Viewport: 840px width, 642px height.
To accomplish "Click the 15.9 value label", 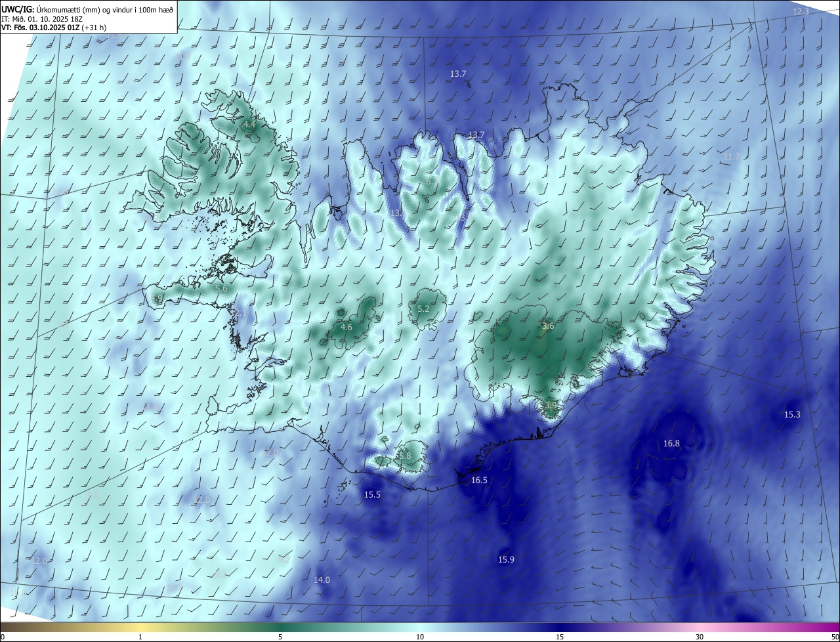I will pyautogui.click(x=506, y=560).
